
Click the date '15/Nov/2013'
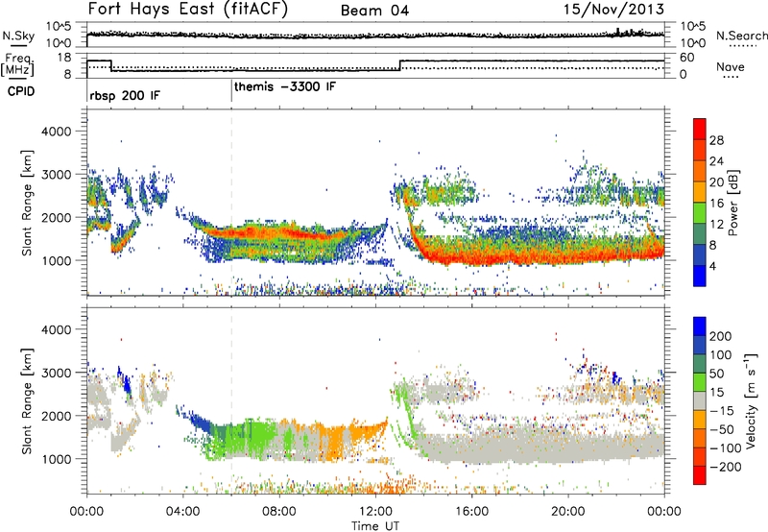pos(613,9)
